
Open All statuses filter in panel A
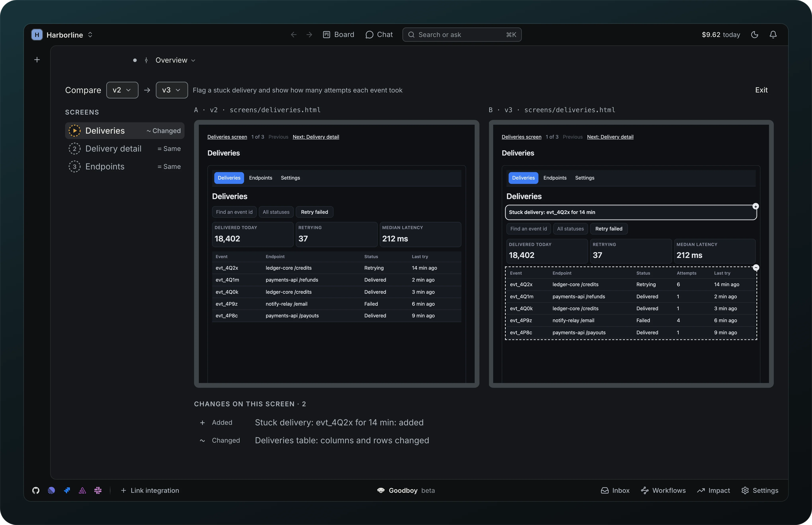point(276,212)
